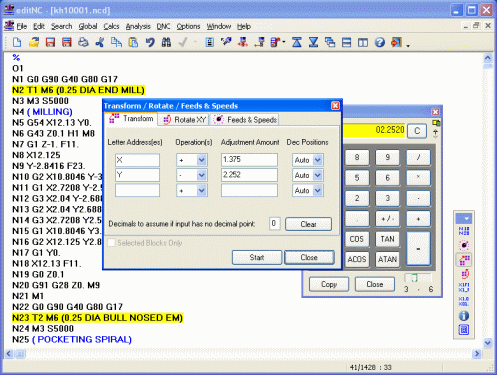The height and width of the screenshot is (375, 497).
Task: Open the third row operation dropdown
Action: point(201,190)
